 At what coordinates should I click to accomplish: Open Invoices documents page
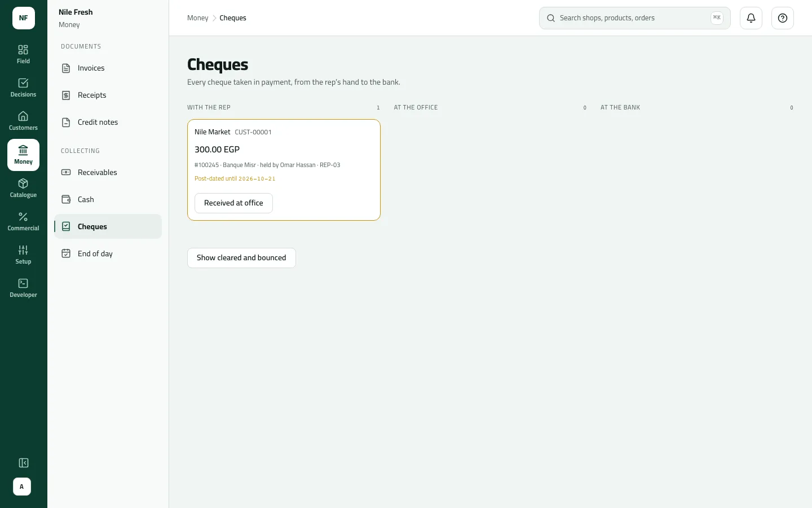tap(108, 68)
